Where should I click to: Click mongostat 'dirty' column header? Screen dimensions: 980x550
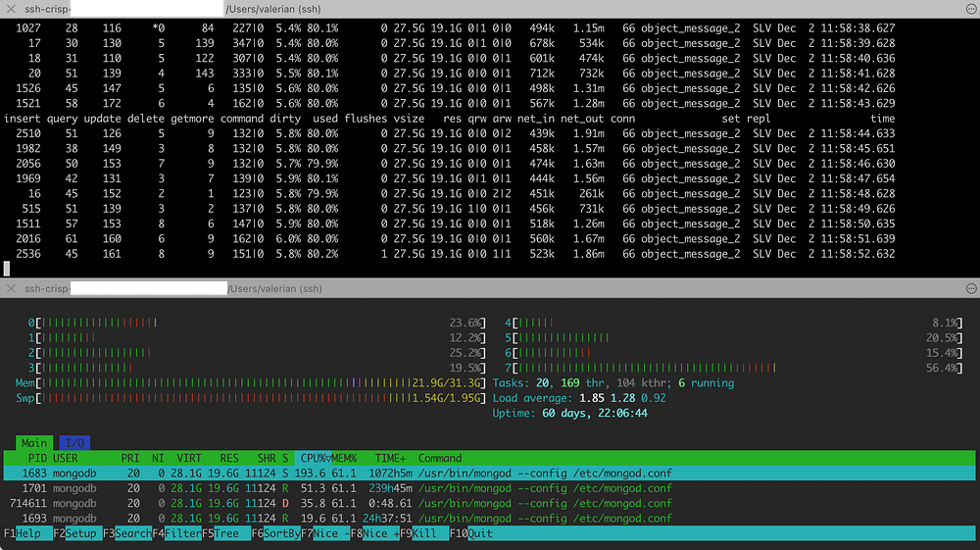(x=285, y=118)
